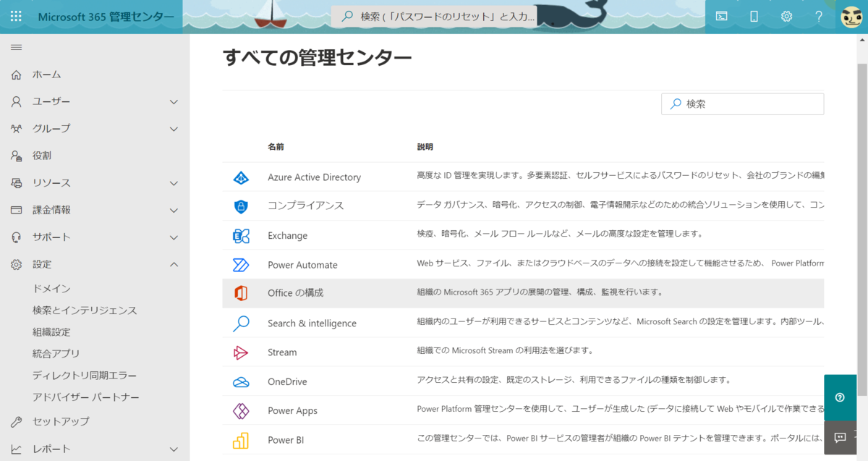Open the account profile avatar

click(851, 16)
